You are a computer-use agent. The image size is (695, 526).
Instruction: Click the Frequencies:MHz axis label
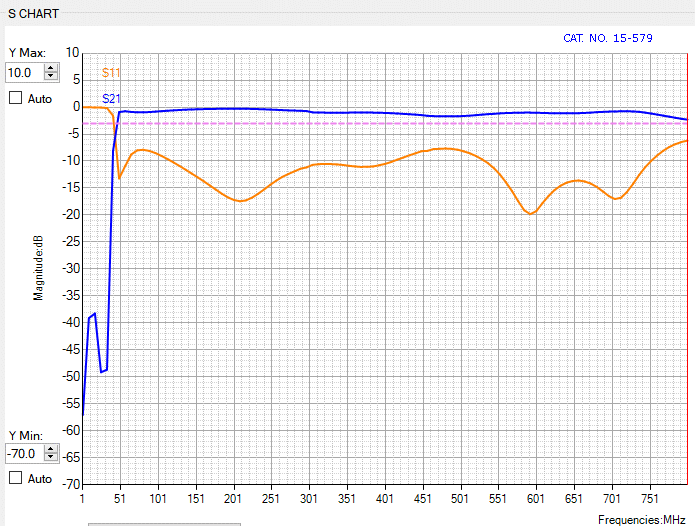coord(641,520)
